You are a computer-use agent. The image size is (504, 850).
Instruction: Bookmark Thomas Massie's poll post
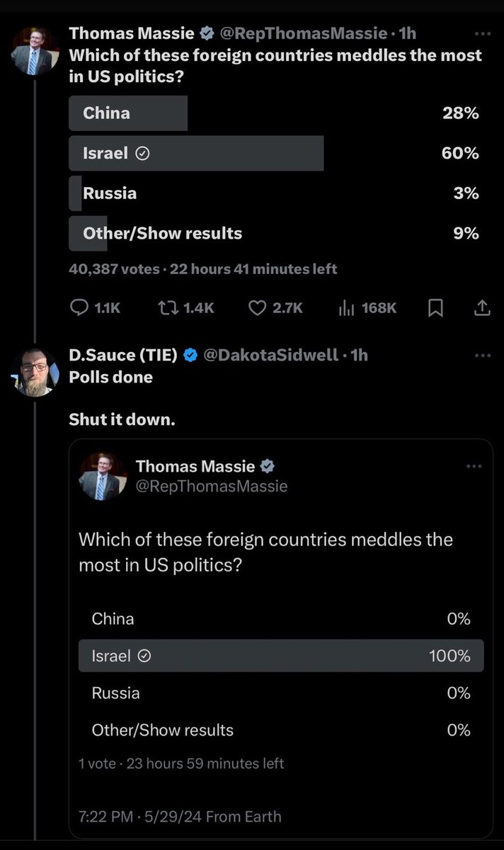tap(437, 307)
